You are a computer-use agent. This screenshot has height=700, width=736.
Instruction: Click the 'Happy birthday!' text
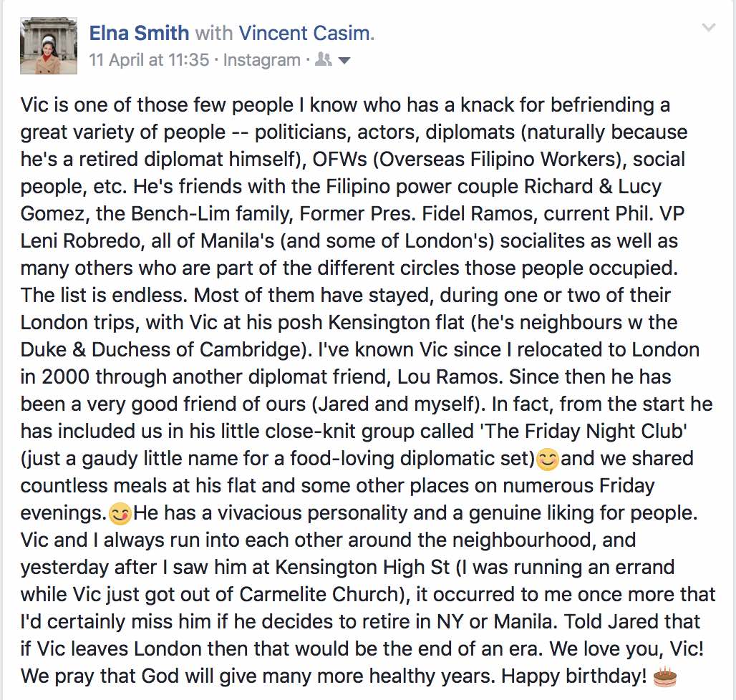click(574, 676)
